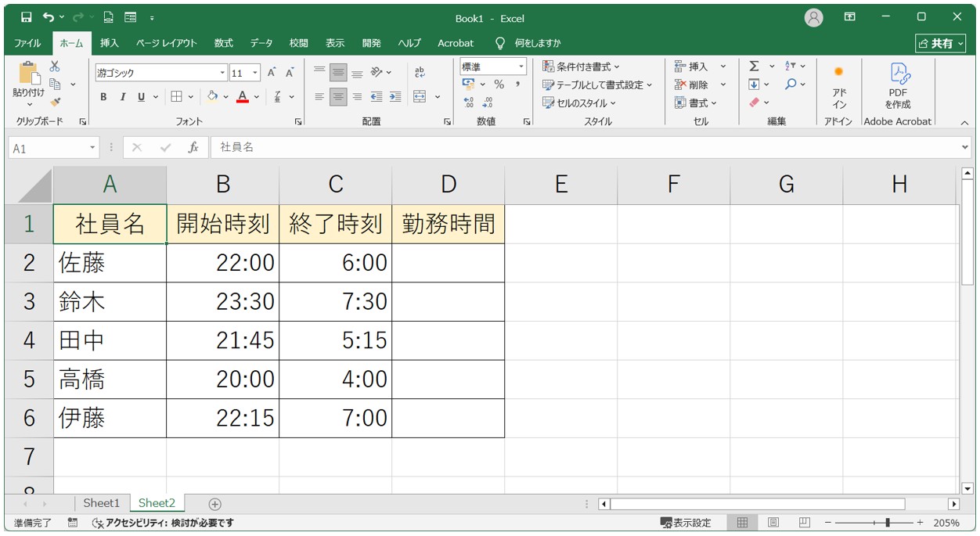The width and height of the screenshot is (980, 536).
Task: Click the red font color A swatch
Action: click(x=243, y=97)
